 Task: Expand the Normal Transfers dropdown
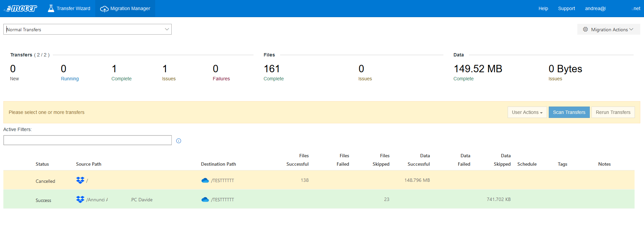click(88, 29)
